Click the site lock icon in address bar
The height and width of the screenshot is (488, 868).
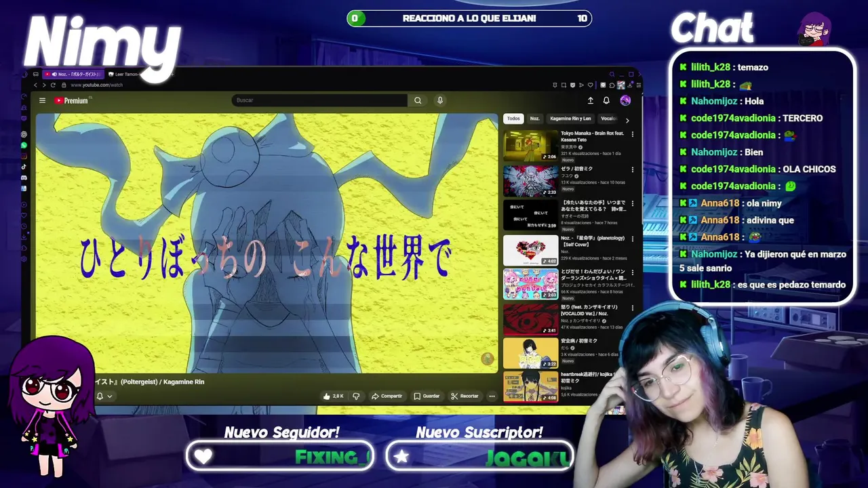click(64, 85)
